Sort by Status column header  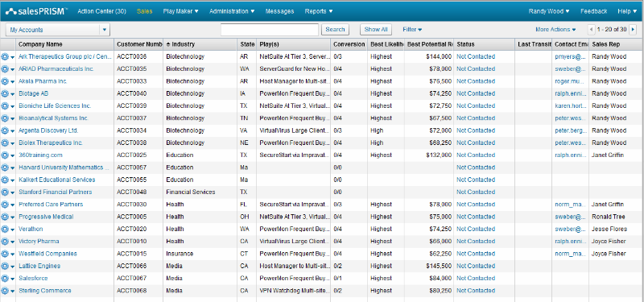[x=485, y=44]
